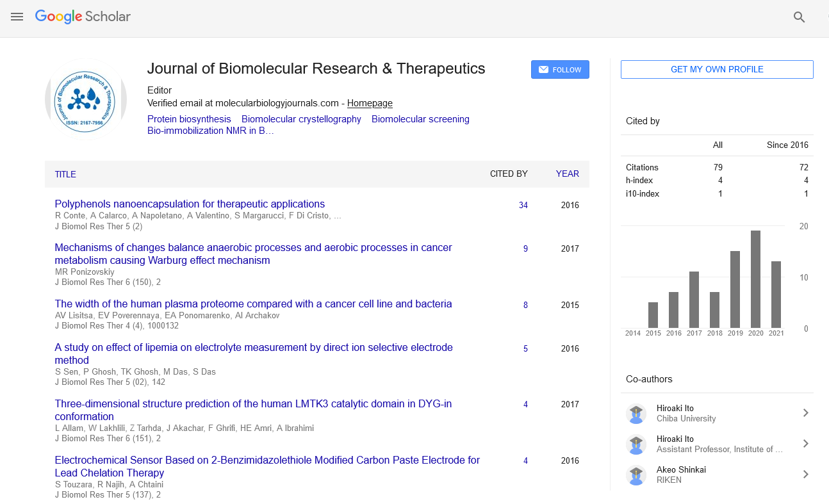Open Protein biosynthesis topic link
The width and height of the screenshot is (829, 504).
point(189,119)
